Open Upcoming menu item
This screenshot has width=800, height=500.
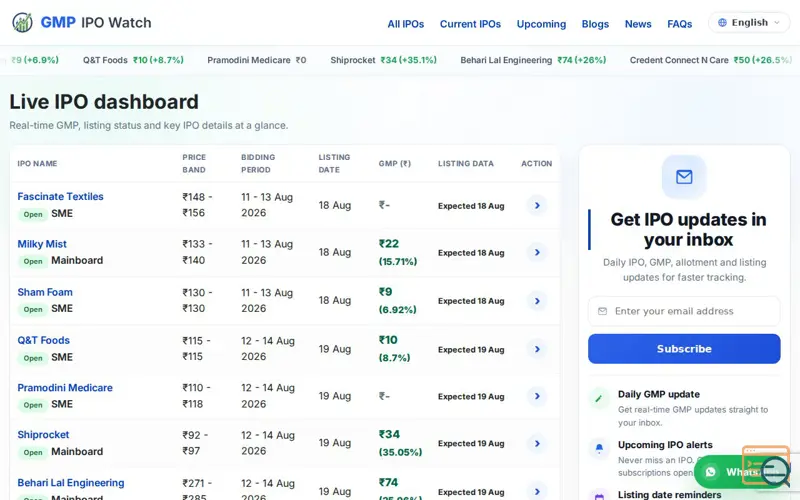[x=541, y=24]
